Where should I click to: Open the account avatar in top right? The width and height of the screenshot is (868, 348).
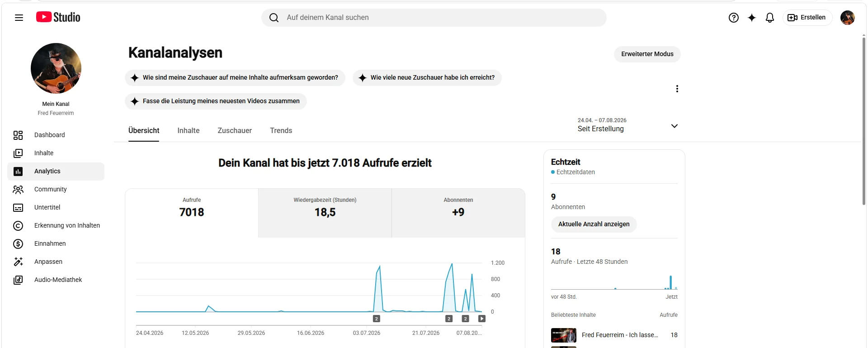point(848,18)
